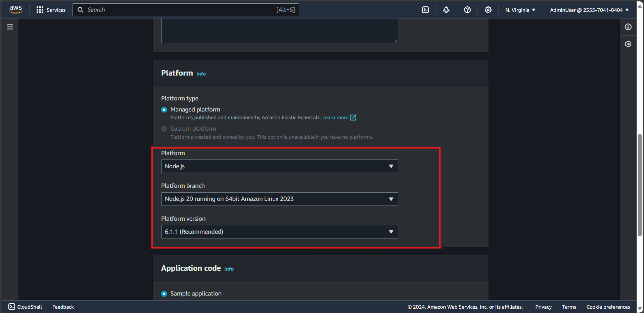The image size is (644, 313).
Task: Click the AWS logo home icon
Action: 16,10
